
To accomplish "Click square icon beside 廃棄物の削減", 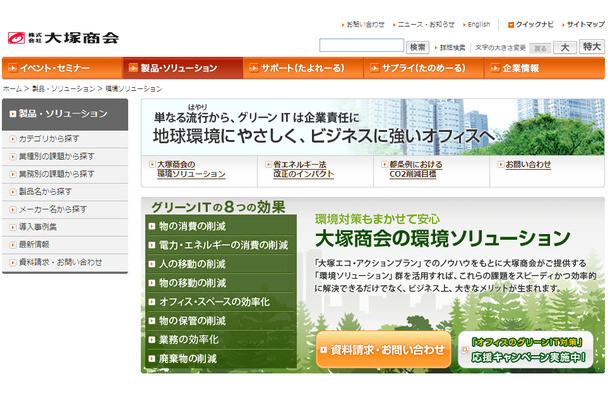I will pyautogui.click(x=152, y=359).
